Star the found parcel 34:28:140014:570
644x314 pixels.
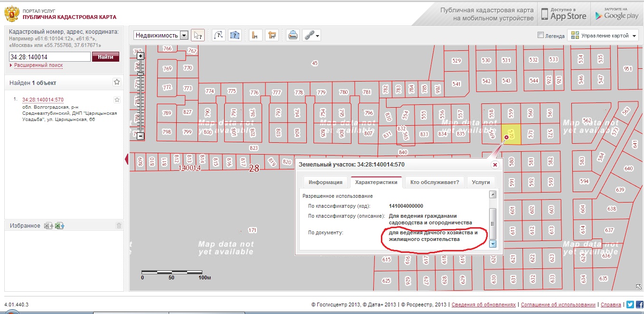tap(117, 100)
